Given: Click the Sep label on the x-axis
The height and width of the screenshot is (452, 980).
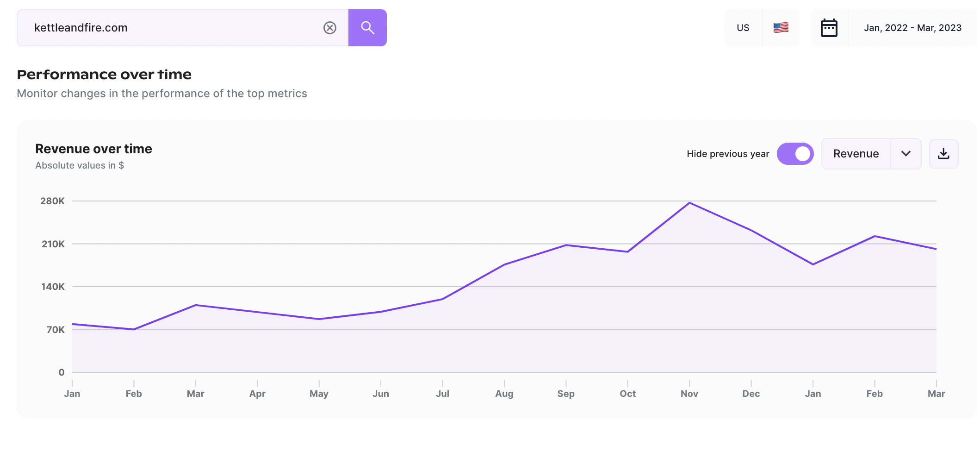Looking at the screenshot, I should pos(566,394).
